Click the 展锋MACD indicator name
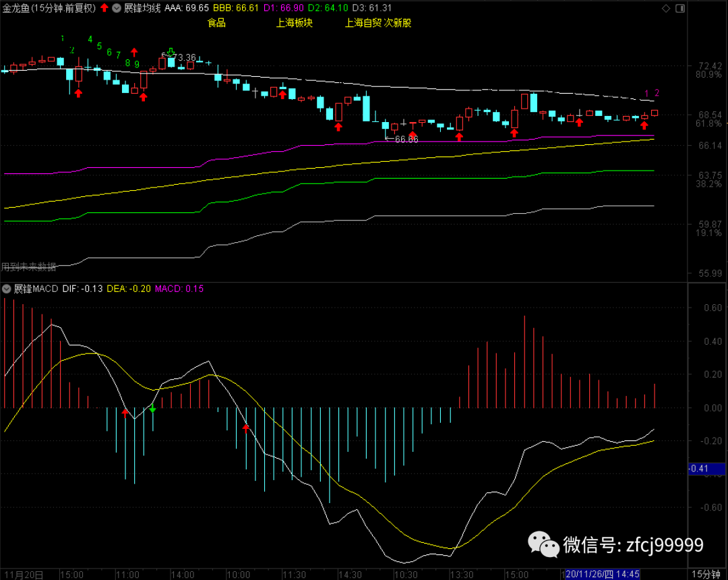This screenshot has width=728, height=580. 36,289
